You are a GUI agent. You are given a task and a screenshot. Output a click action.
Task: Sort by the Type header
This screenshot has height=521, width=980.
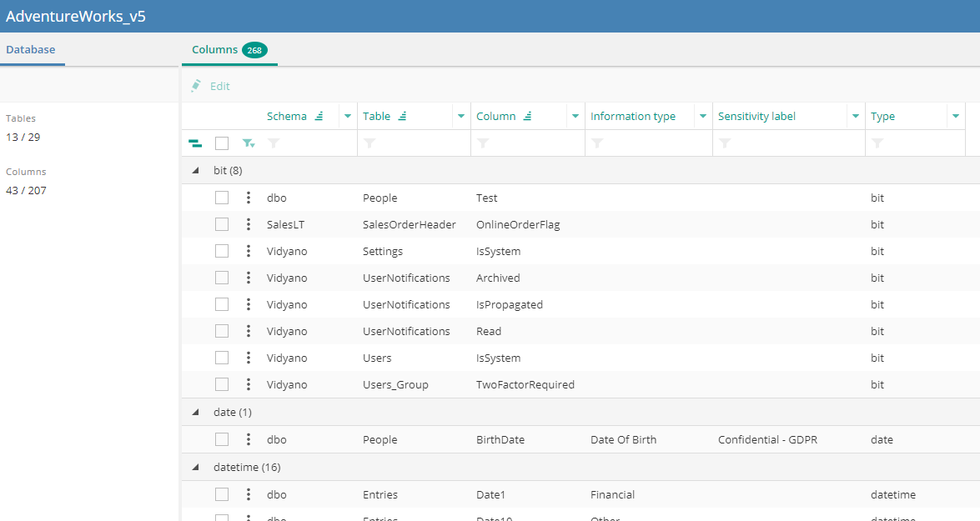point(882,116)
